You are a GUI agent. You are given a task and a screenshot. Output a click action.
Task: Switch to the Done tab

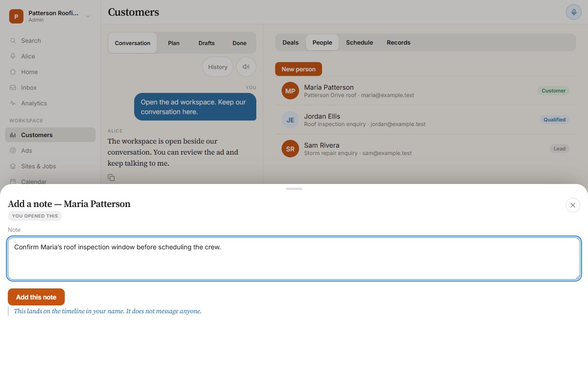239,43
